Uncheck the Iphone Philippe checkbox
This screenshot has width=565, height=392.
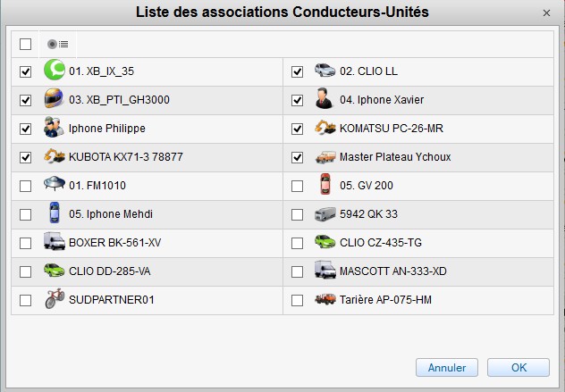coord(25,129)
